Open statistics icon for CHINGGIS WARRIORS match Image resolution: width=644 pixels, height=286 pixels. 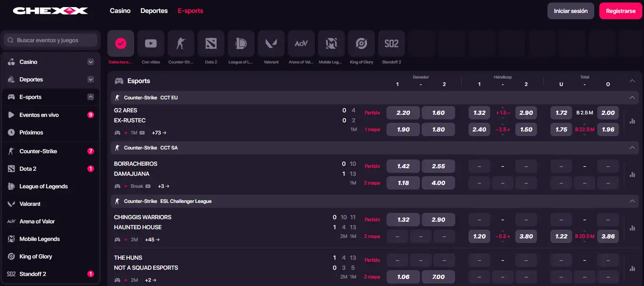coord(632,228)
